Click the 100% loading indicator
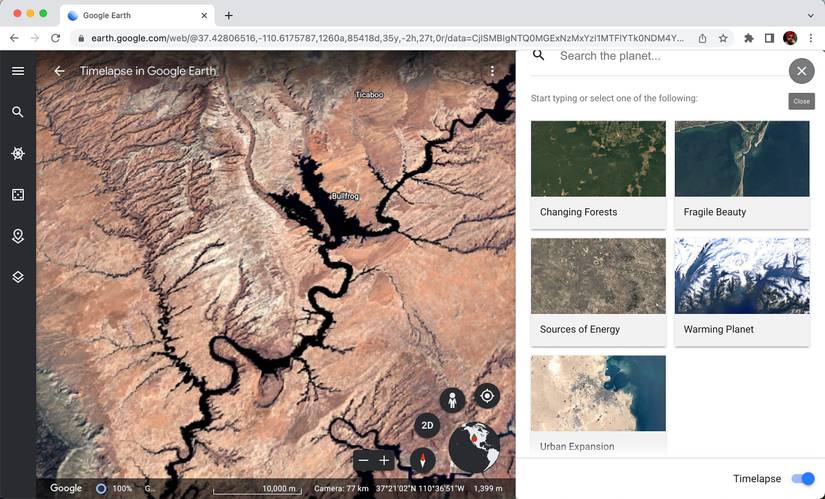 [115, 488]
